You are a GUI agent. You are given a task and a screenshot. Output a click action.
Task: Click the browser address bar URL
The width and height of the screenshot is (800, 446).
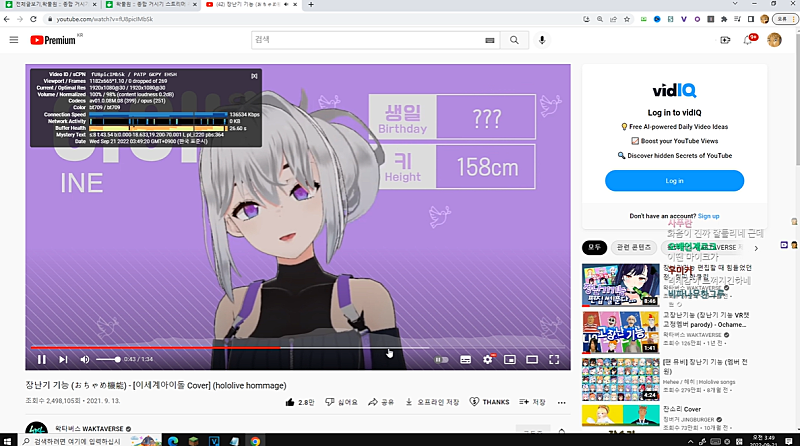pyautogui.click(x=105, y=19)
